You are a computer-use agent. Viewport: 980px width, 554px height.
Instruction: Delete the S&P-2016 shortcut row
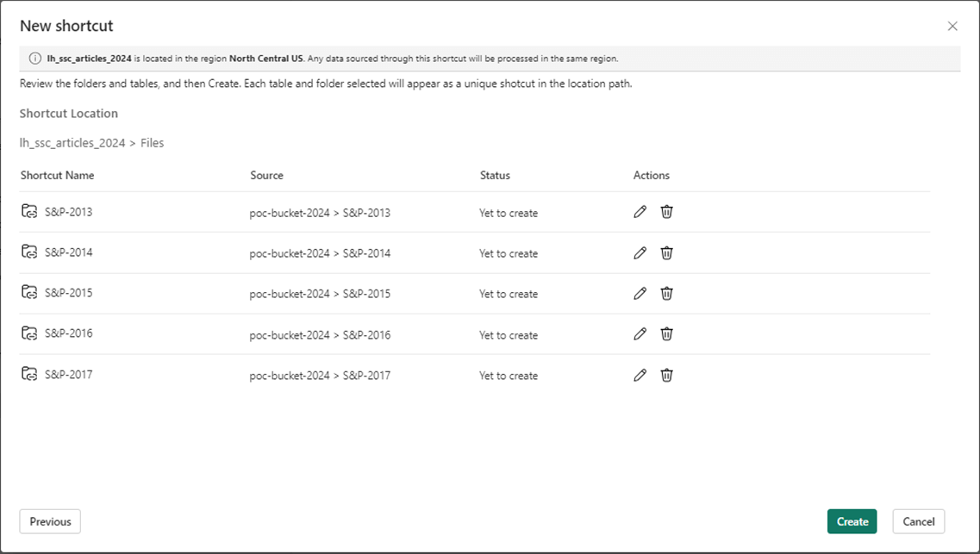tap(666, 334)
